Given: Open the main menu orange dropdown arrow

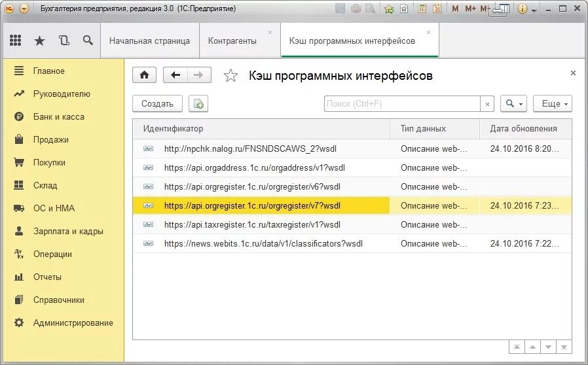Looking at the screenshot, I should [24, 9].
